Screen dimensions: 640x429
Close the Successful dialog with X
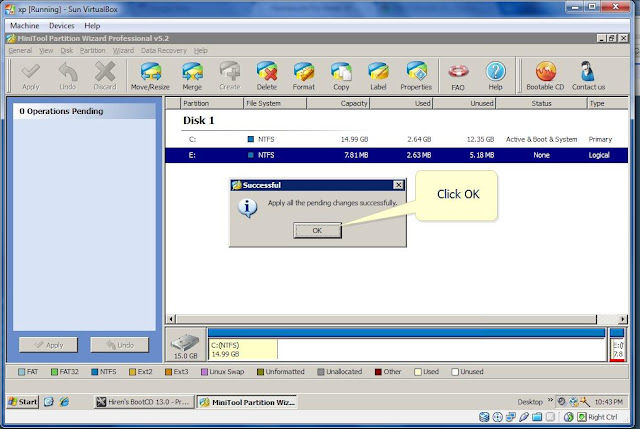398,185
